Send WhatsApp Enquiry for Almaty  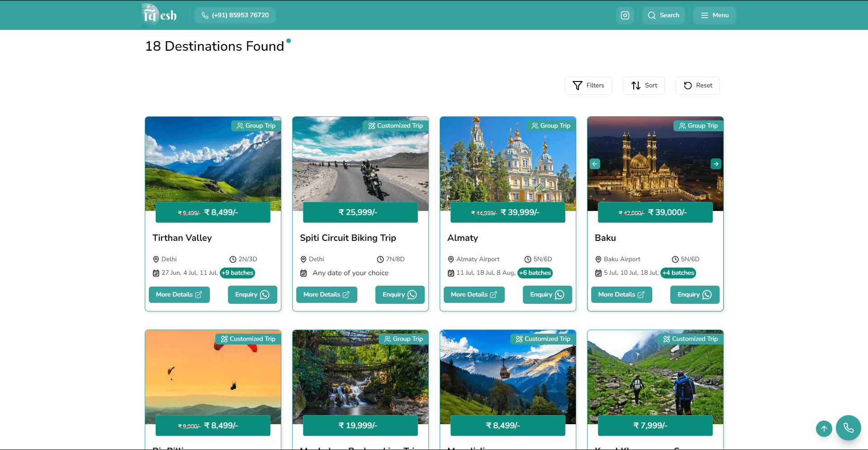tap(547, 295)
